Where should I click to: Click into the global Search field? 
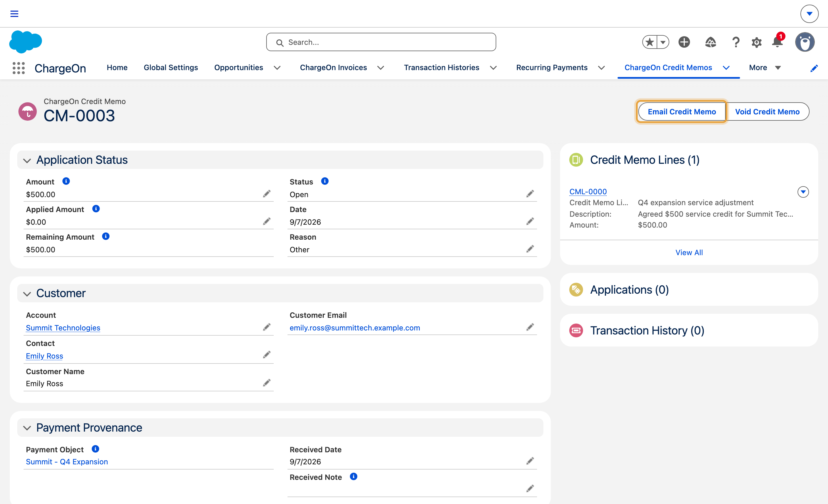coord(381,42)
